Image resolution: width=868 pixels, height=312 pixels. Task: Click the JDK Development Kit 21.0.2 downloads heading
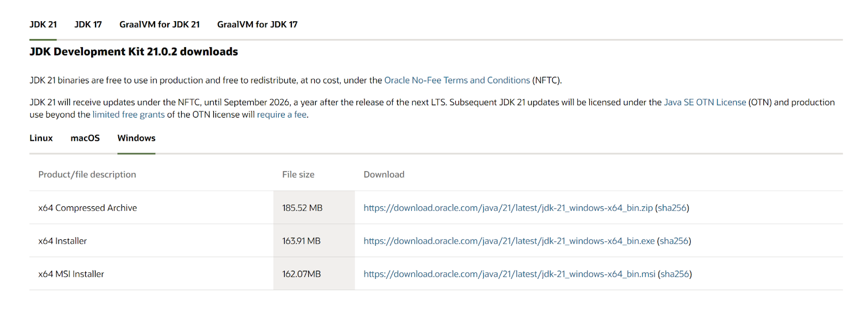[133, 51]
